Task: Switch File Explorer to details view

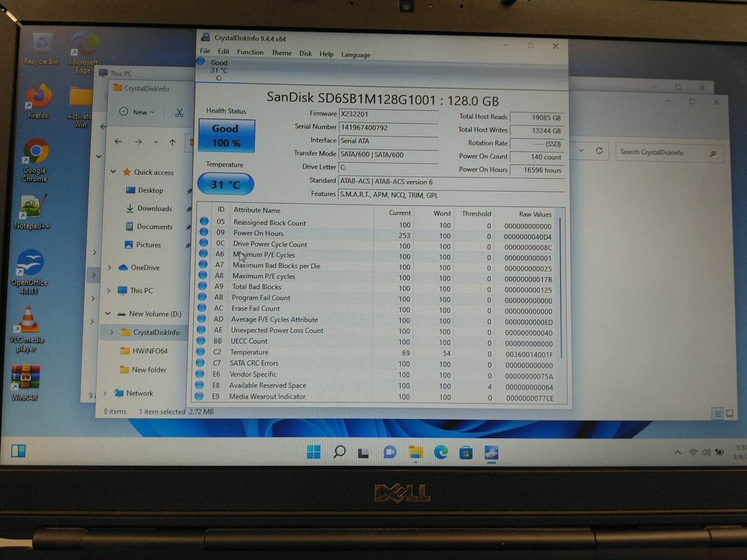Action: point(718,413)
